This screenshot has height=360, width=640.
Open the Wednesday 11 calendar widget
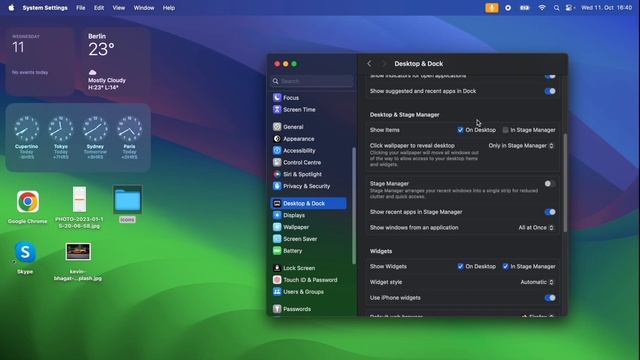[40, 62]
